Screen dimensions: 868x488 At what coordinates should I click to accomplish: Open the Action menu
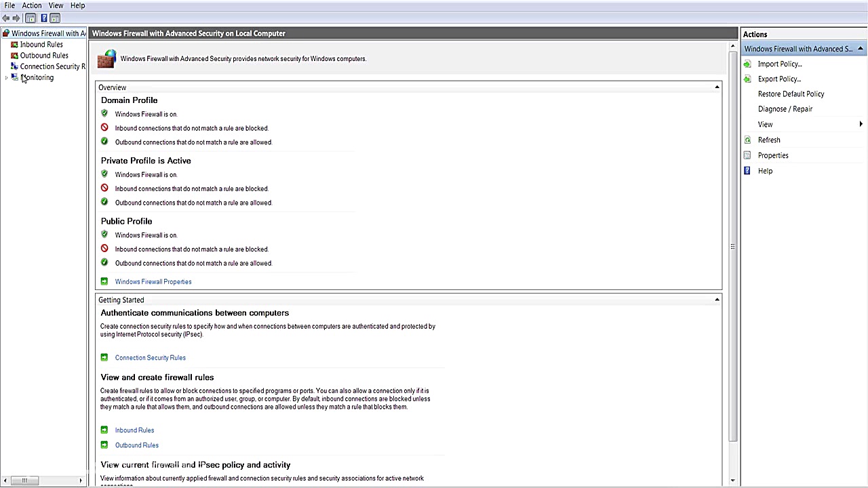tap(32, 5)
